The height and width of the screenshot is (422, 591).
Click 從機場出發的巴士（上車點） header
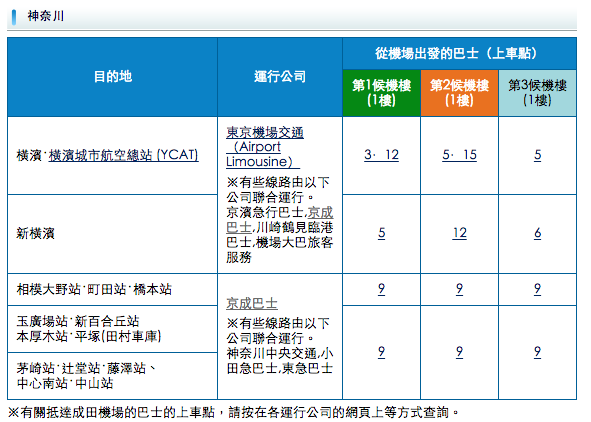[x=459, y=54]
